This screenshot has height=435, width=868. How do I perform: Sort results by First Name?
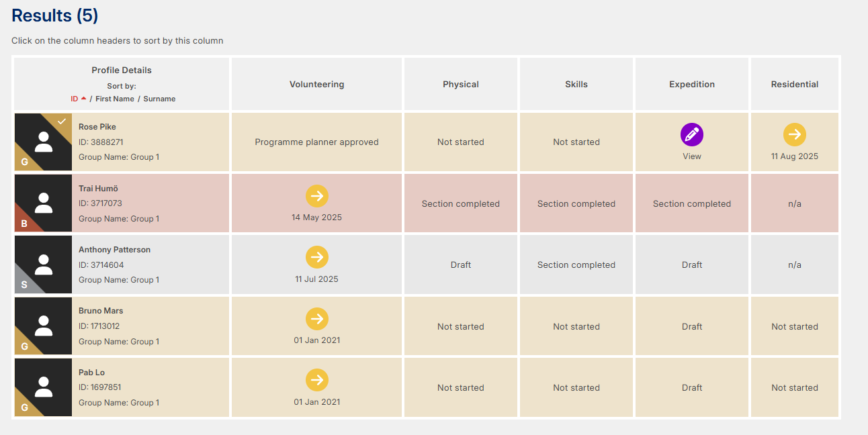coord(115,99)
